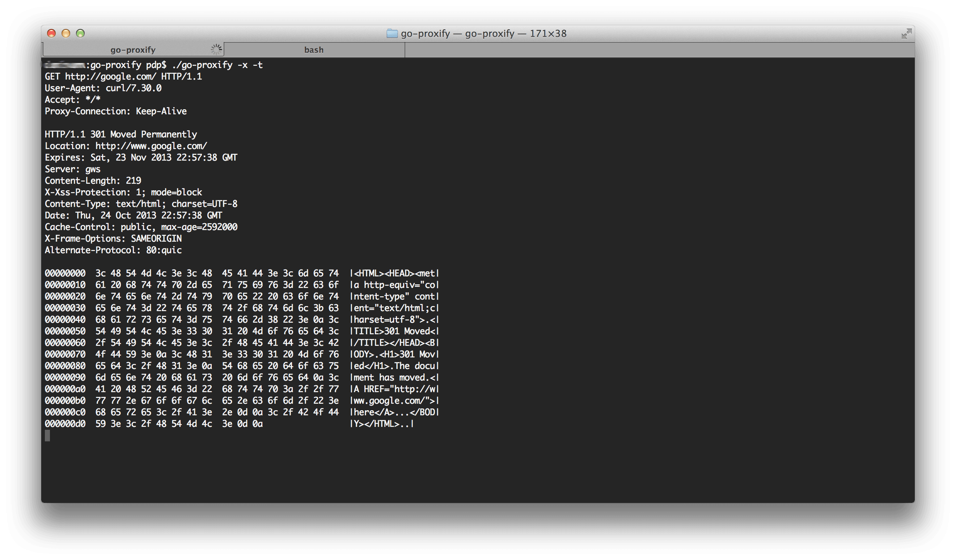The width and height of the screenshot is (956, 560).
Task: Click the 'Server: gws' line
Action: 72,169
